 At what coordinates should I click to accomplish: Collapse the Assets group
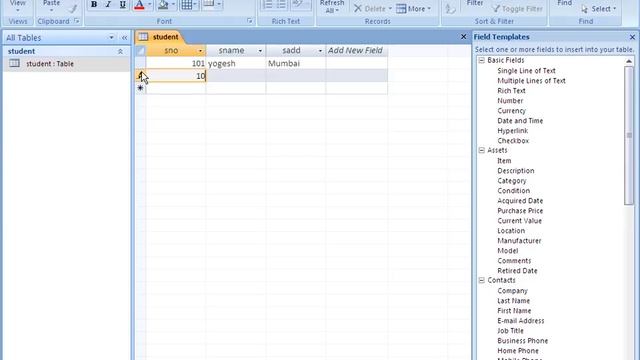pyautogui.click(x=482, y=151)
